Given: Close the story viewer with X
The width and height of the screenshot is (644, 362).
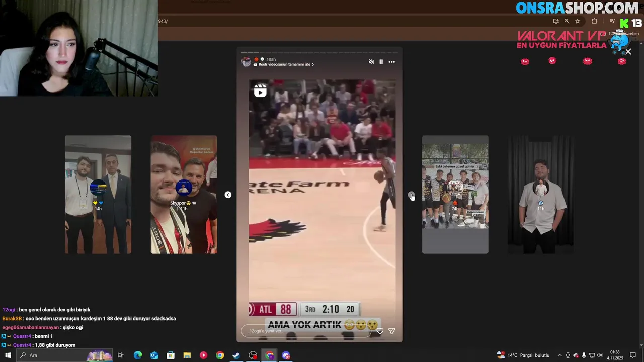Looking at the screenshot, I should pos(628,51).
